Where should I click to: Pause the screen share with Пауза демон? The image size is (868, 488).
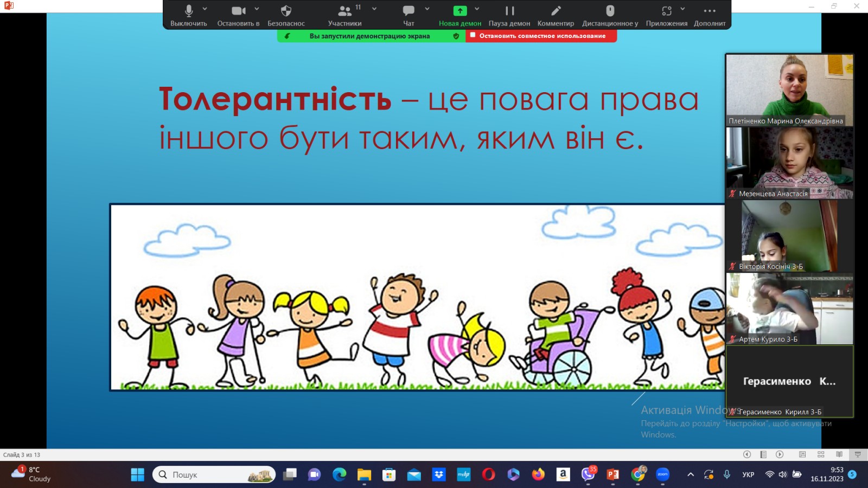509,15
